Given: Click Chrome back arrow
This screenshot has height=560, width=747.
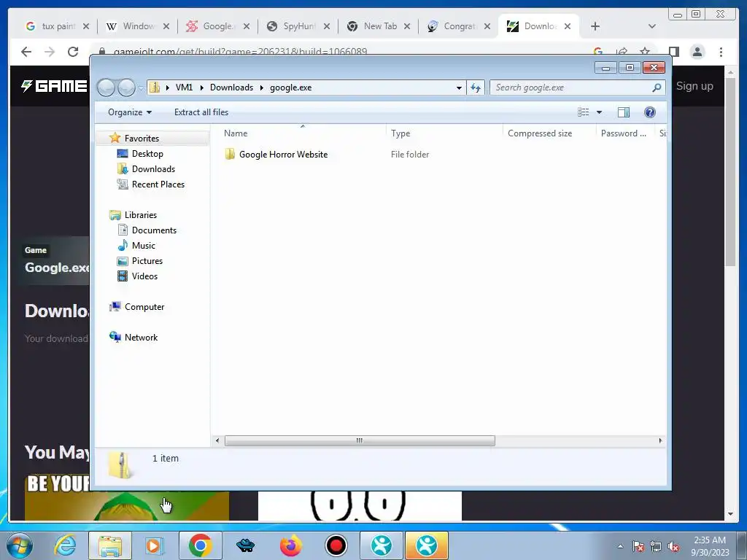Looking at the screenshot, I should pos(26,52).
